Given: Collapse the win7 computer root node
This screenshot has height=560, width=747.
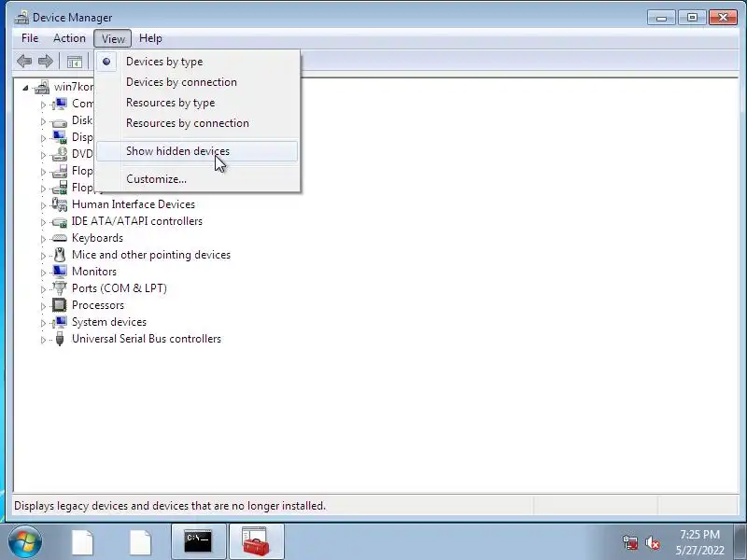Looking at the screenshot, I should 26,88.
